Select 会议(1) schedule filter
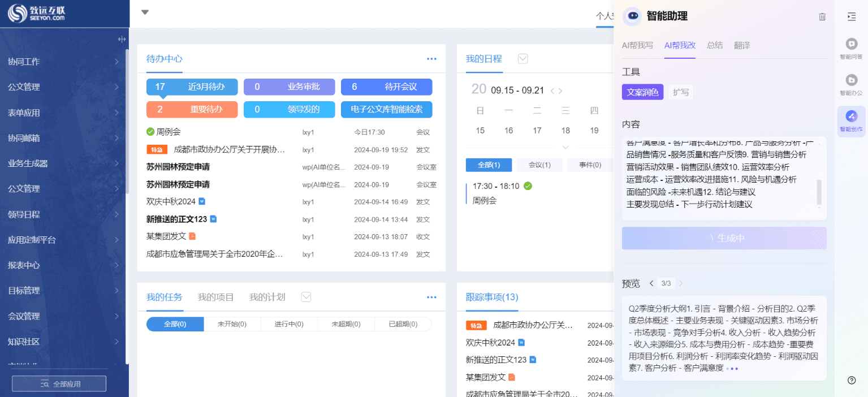868x397 pixels. [539, 165]
